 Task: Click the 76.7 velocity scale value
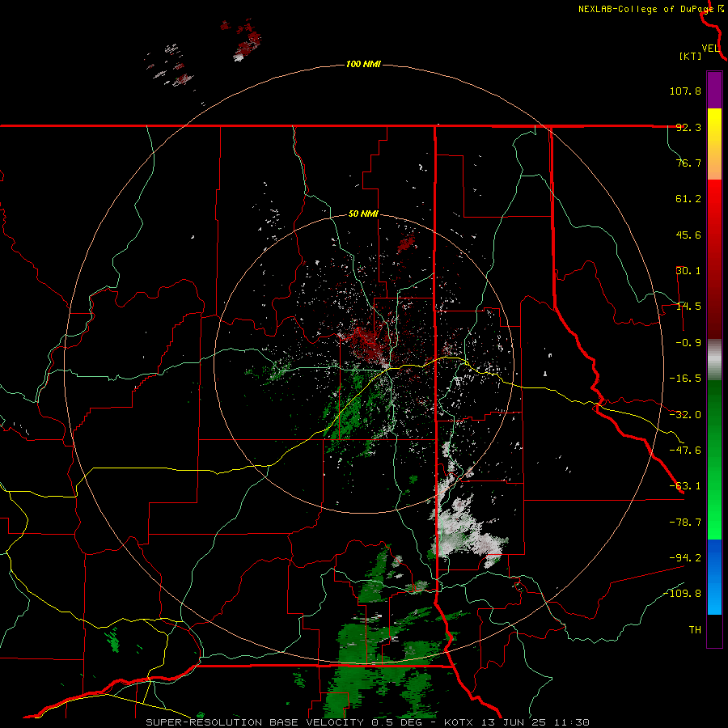pos(688,163)
